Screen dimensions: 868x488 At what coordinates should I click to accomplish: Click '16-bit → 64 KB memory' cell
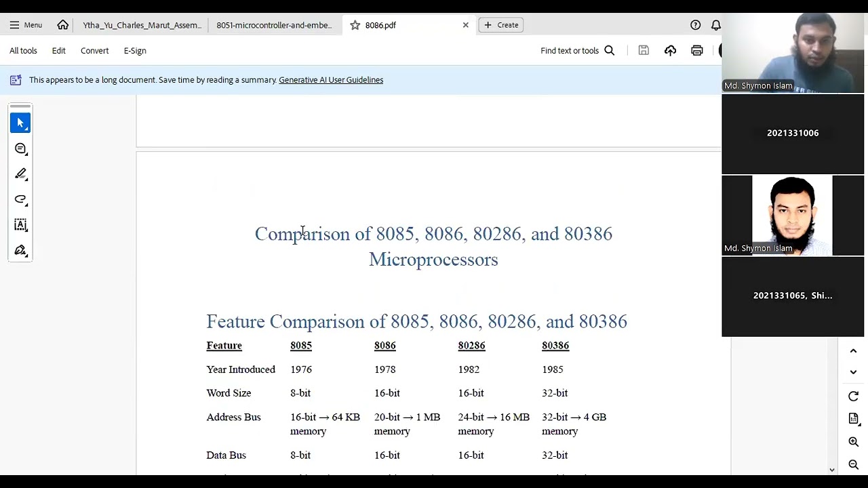coord(325,424)
